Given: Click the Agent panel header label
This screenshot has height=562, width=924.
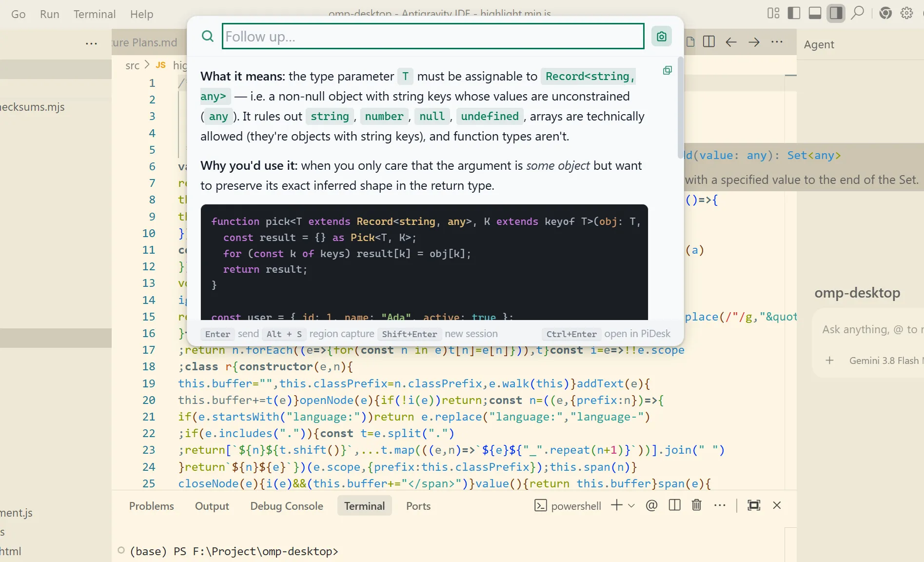Looking at the screenshot, I should point(819,44).
